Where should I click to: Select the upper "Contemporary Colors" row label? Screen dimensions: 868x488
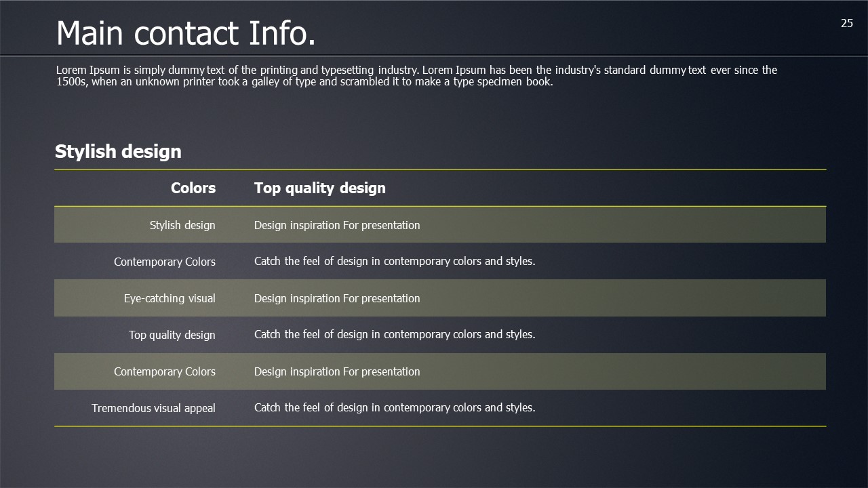tap(165, 262)
